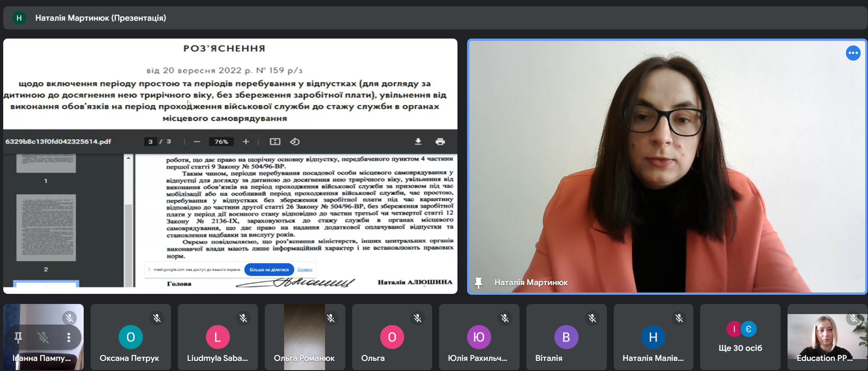Zoom in with the PDF plus button
This screenshot has width=868, height=371.
(246, 141)
